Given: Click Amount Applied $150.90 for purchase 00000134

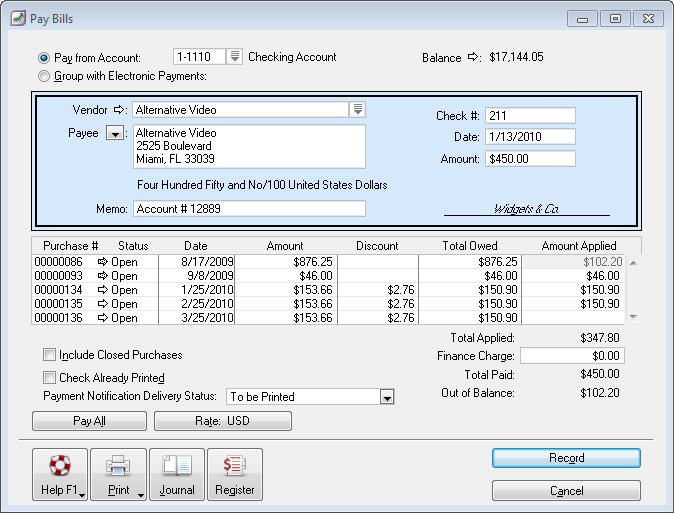Looking at the screenshot, I should [x=573, y=290].
